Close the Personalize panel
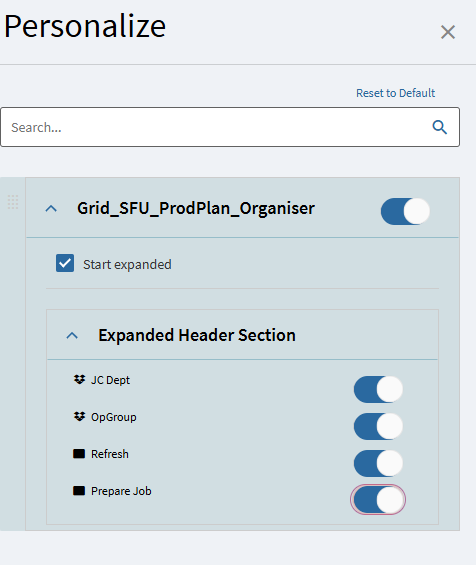 tap(448, 32)
